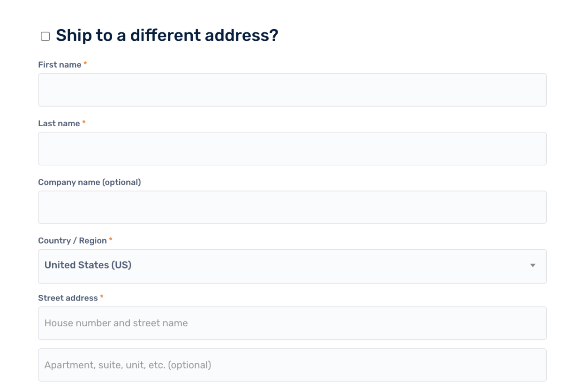Click into the First name field
The height and width of the screenshot is (391, 588).
point(292,90)
